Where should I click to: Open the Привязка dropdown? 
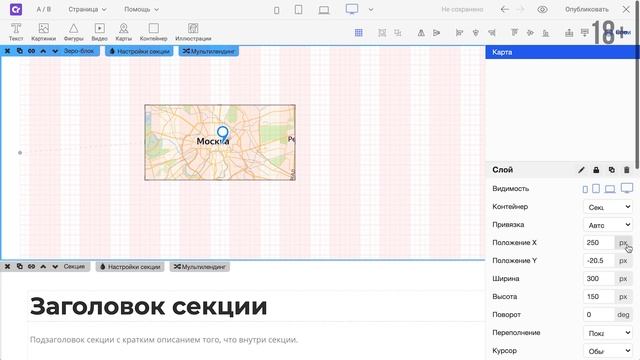pos(608,225)
